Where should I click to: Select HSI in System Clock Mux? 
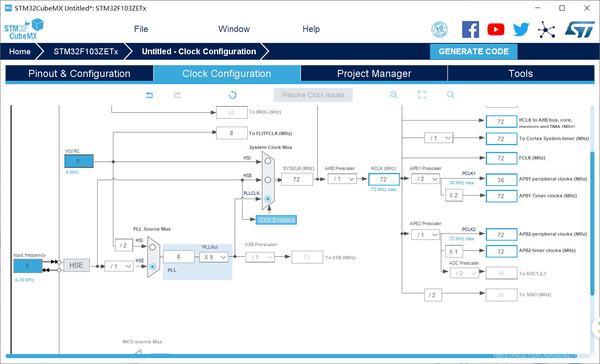pos(268,161)
